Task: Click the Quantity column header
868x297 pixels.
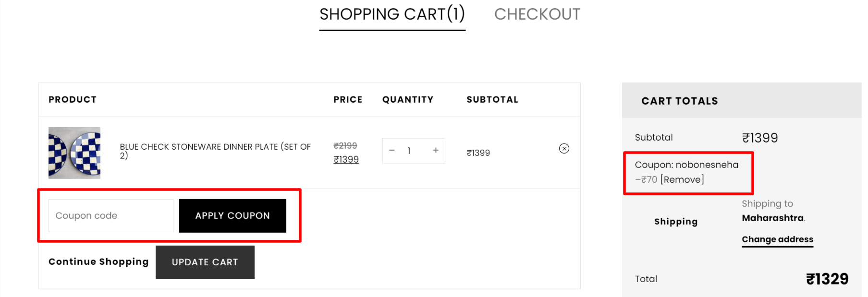Action: pos(408,99)
